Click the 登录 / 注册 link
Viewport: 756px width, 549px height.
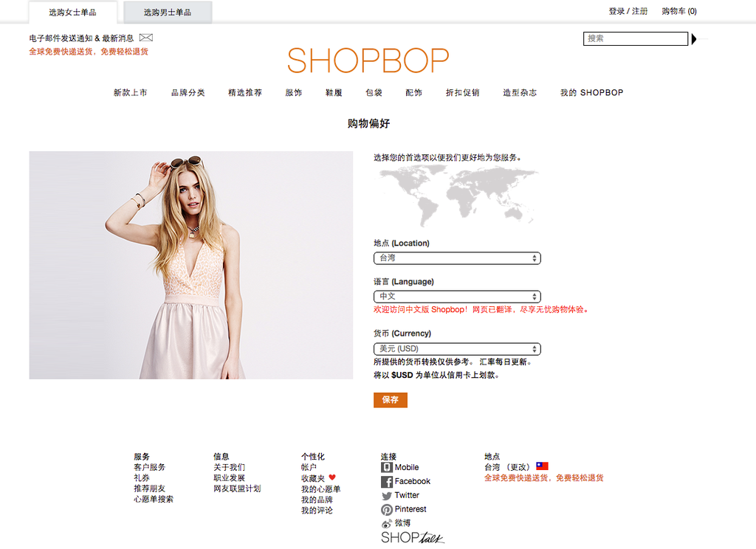coord(628,11)
